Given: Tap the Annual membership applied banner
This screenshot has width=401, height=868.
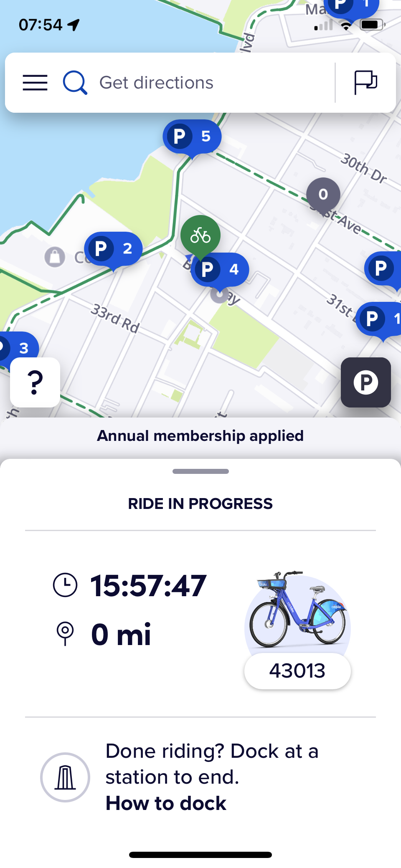Looking at the screenshot, I should (x=200, y=436).
